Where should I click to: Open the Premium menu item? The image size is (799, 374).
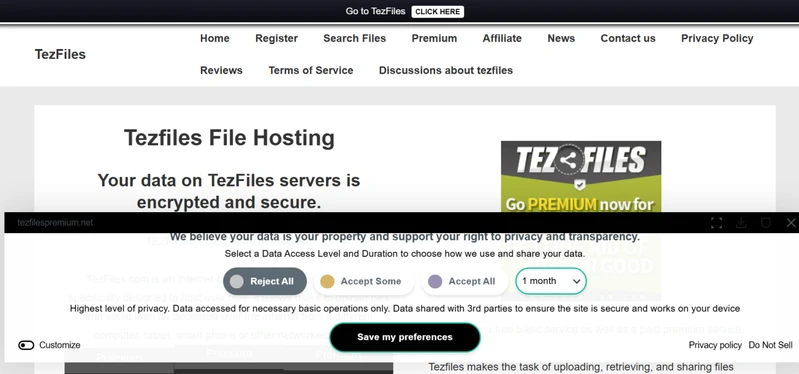tap(434, 38)
